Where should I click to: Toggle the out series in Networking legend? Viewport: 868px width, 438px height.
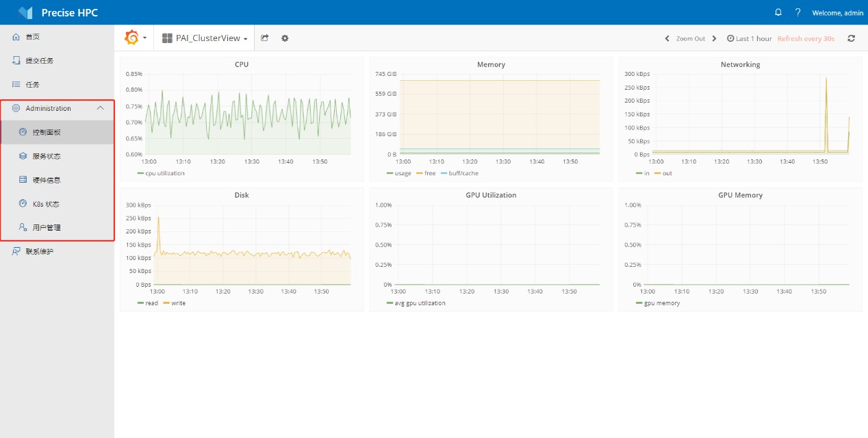click(x=663, y=173)
